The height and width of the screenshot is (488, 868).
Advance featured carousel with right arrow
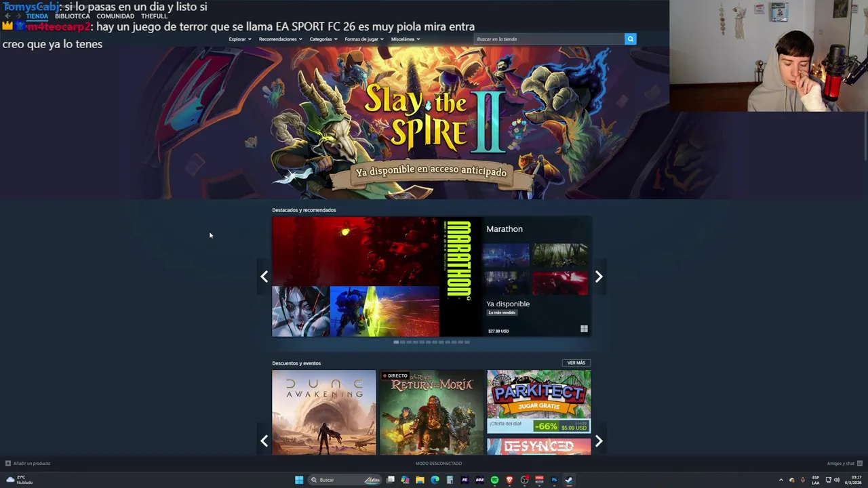click(x=599, y=277)
